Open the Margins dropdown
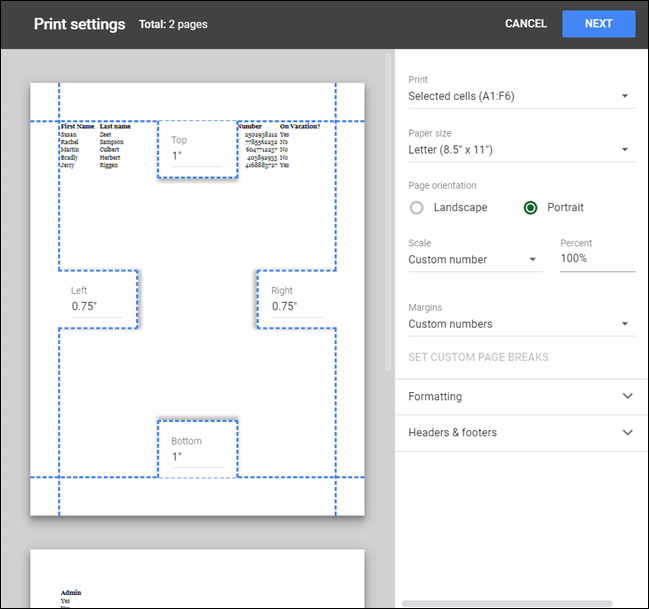 519,324
